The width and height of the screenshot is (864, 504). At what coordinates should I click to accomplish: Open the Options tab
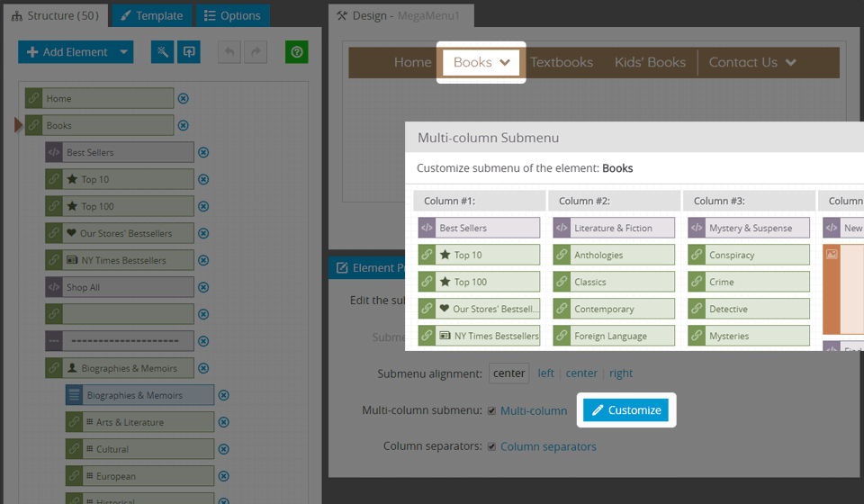coord(232,15)
